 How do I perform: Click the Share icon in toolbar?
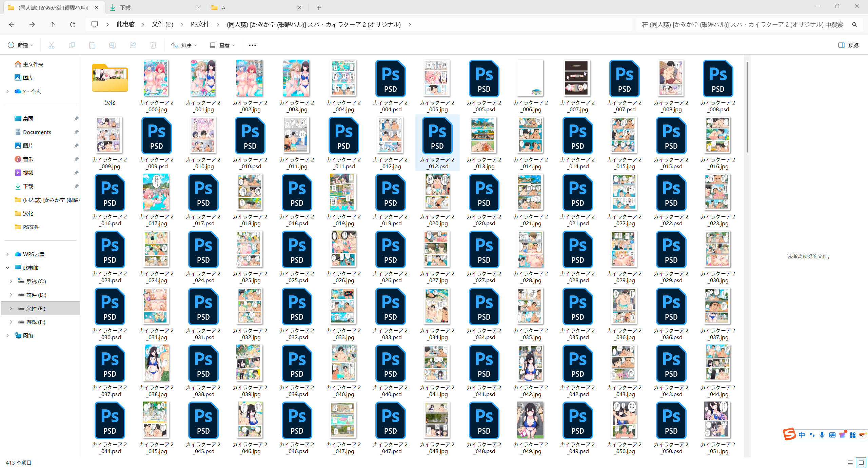[133, 45]
